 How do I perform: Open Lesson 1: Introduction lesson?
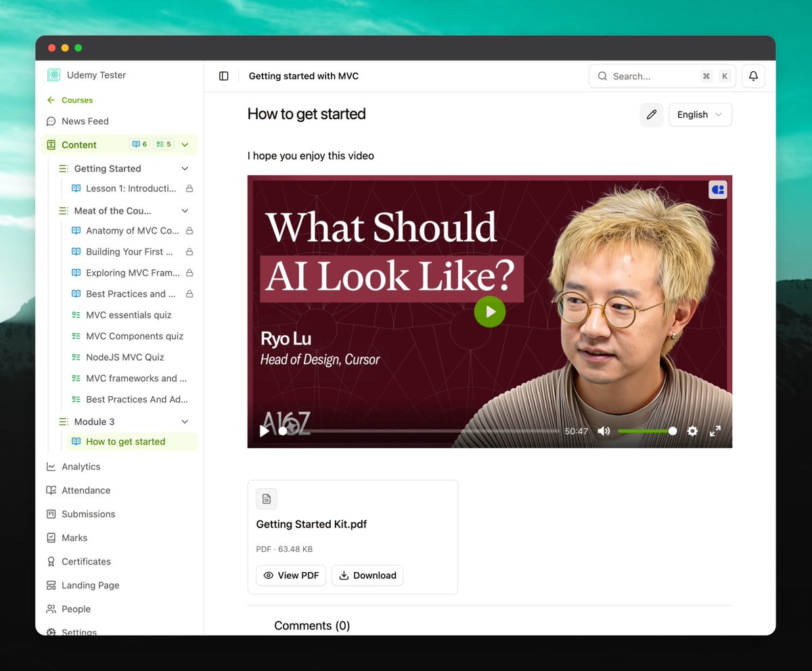click(131, 188)
